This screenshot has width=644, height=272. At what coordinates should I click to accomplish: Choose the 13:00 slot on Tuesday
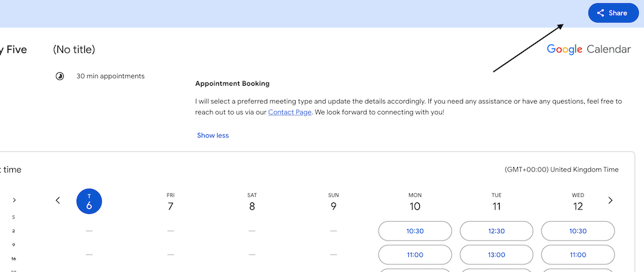497,255
